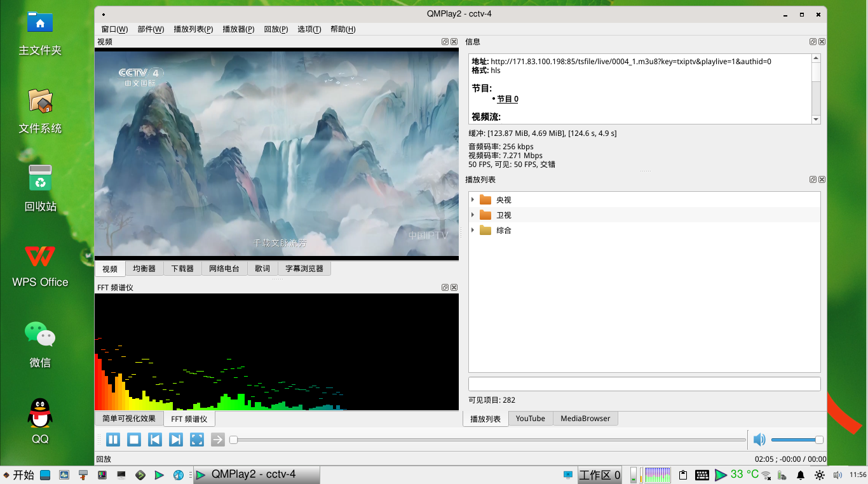Undock the FFT 频谱仪 panel

[x=444, y=287]
